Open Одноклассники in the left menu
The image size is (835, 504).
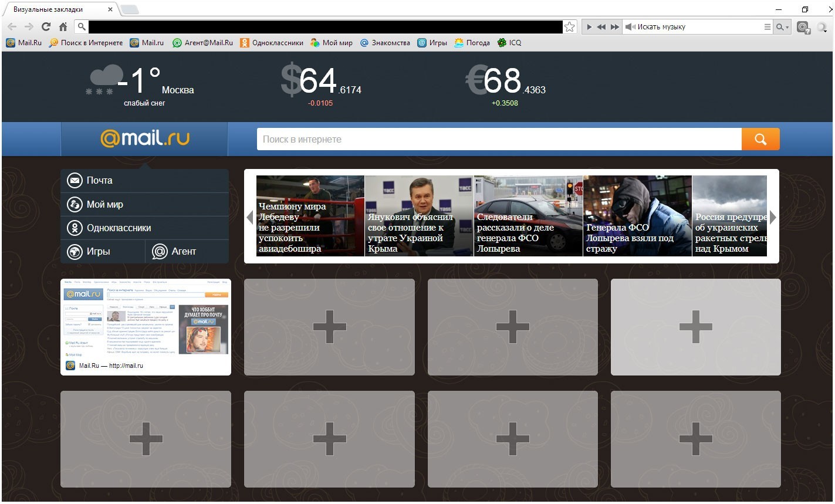point(144,228)
